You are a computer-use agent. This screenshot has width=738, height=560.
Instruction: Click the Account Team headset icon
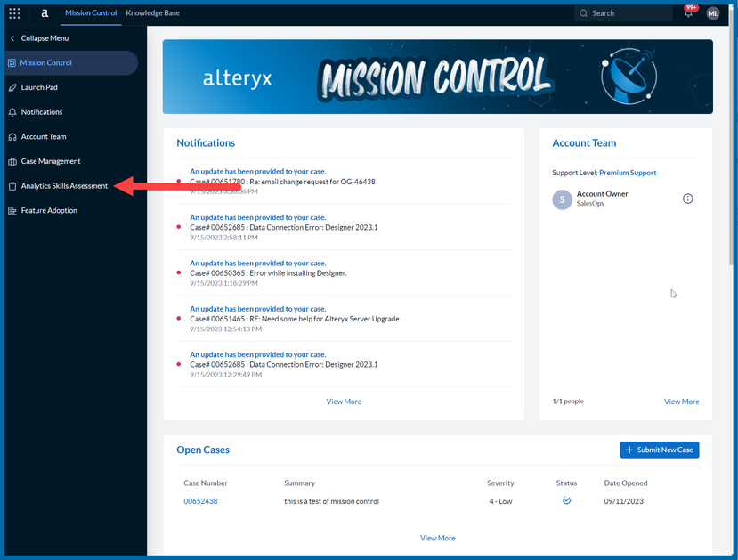click(x=12, y=137)
